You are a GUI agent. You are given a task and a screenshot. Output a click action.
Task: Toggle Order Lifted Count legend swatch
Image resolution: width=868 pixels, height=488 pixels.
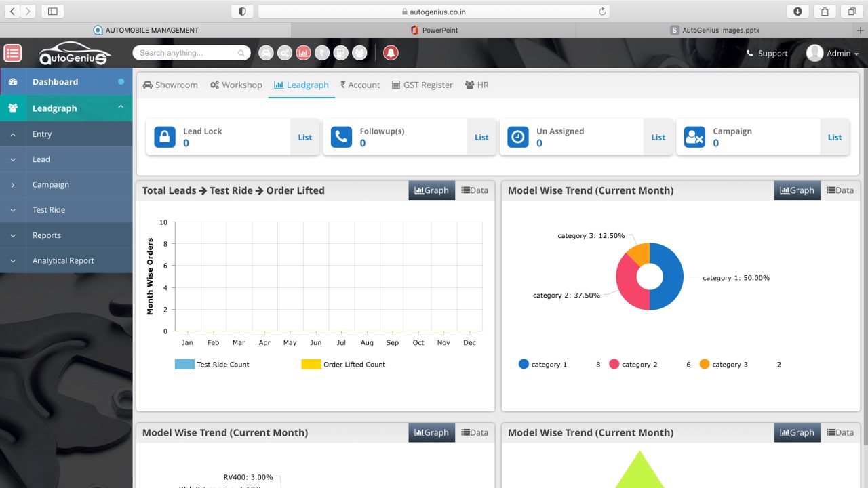311,364
